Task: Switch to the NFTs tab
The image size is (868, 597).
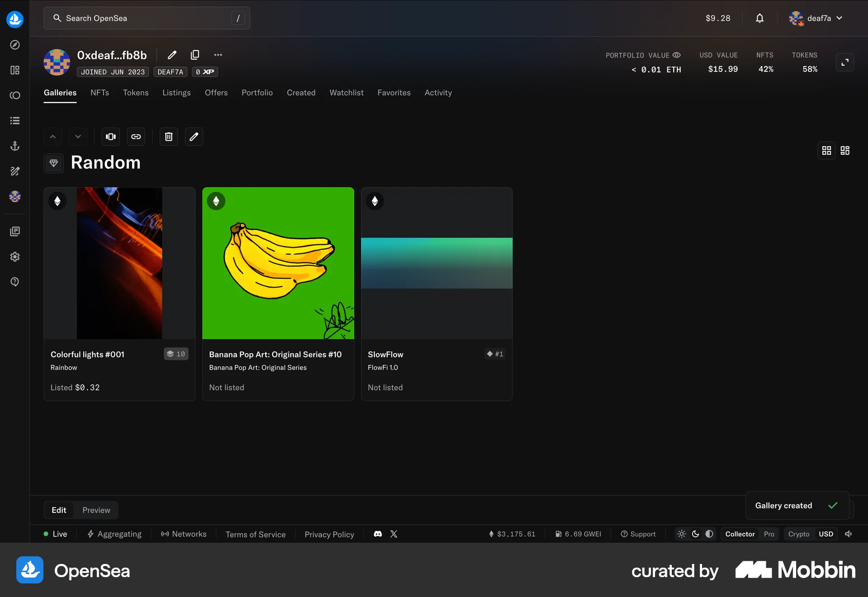Action: point(99,93)
